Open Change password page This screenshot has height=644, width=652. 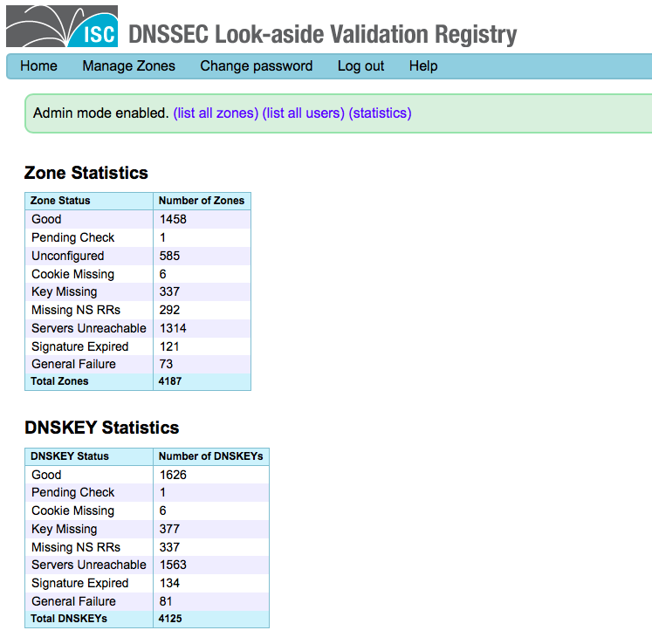pyautogui.click(x=256, y=66)
